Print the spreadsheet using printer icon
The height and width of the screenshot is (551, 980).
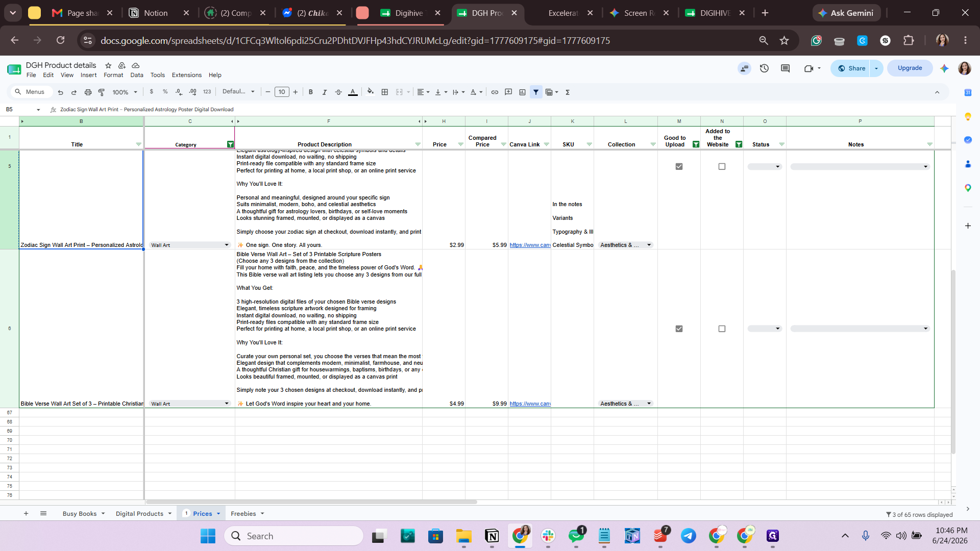[x=88, y=92]
